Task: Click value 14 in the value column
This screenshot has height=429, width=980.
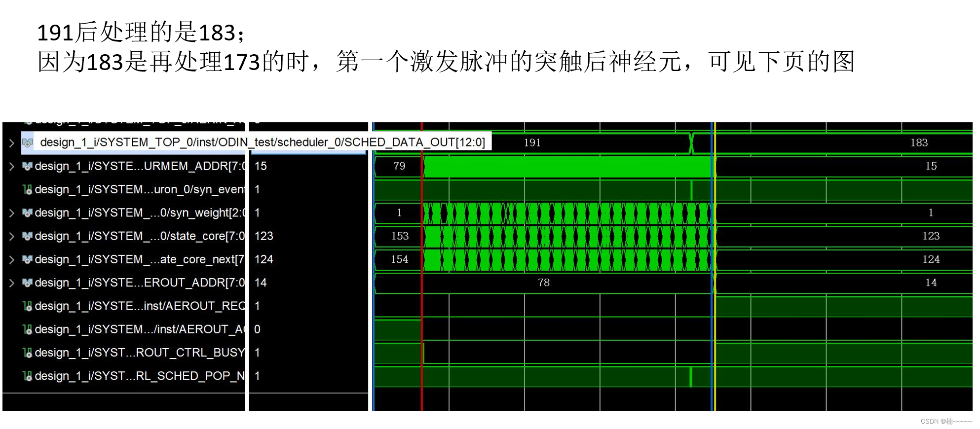Action: [261, 283]
